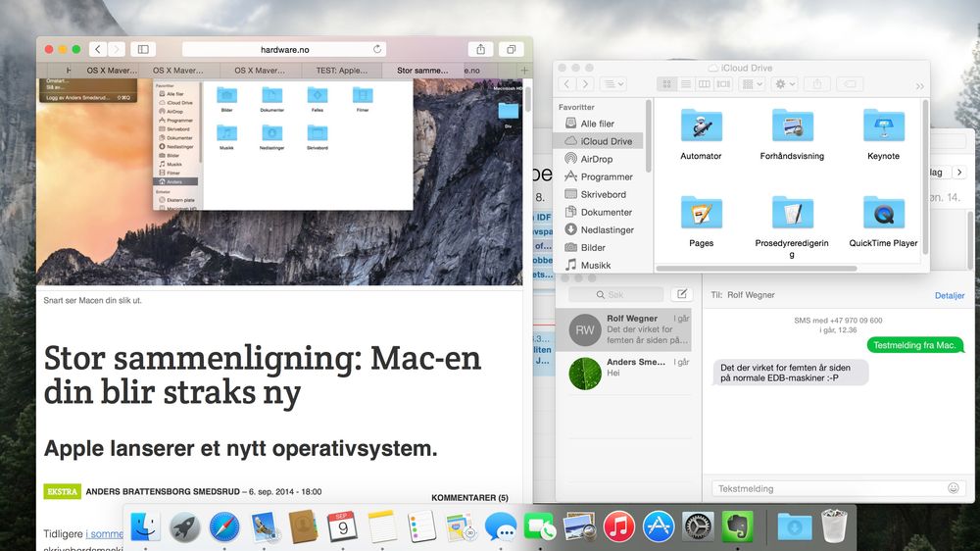Select 'Musikk' in the Finder sidebar
This screenshot has width=980, height=551.
tap(599, 265)
